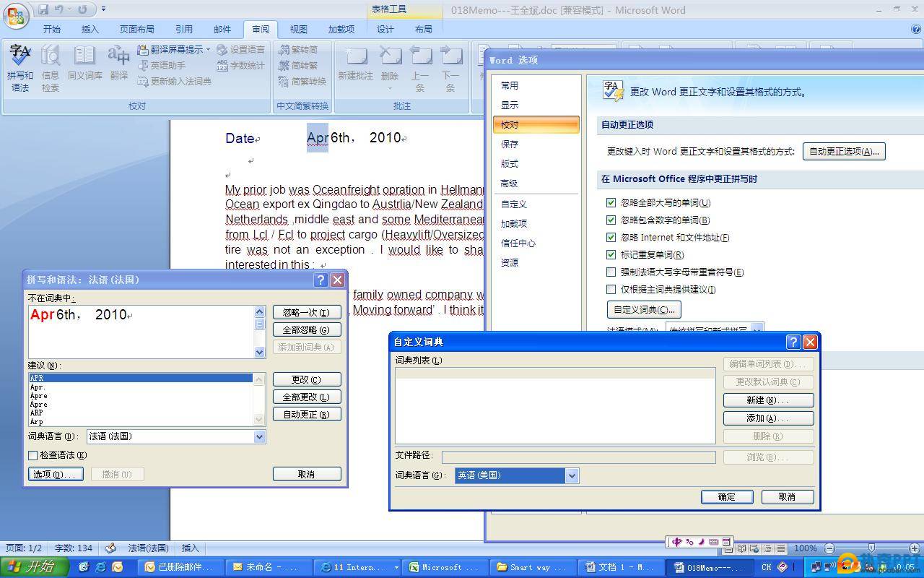
Task: Open the 页面布局 ribbon tab
Action: point(137,30)
